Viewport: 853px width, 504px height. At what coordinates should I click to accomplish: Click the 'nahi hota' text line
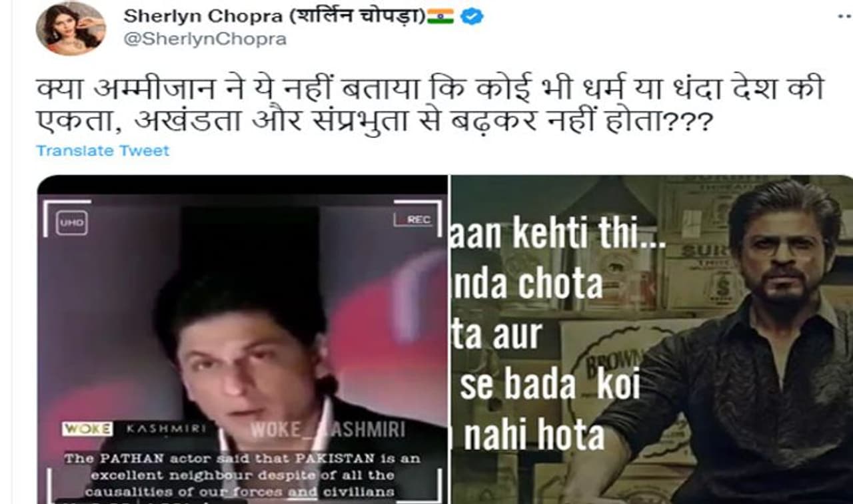534,437
